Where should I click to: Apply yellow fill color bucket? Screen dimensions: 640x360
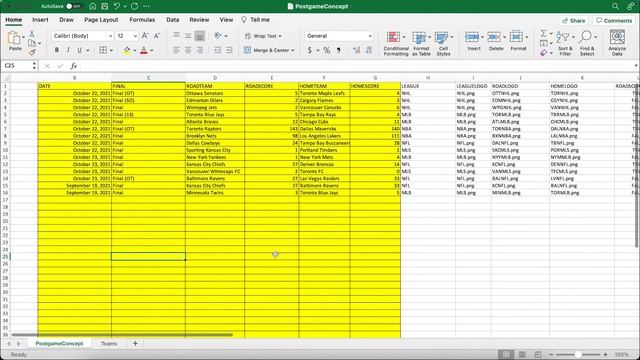tap(127, 50)
